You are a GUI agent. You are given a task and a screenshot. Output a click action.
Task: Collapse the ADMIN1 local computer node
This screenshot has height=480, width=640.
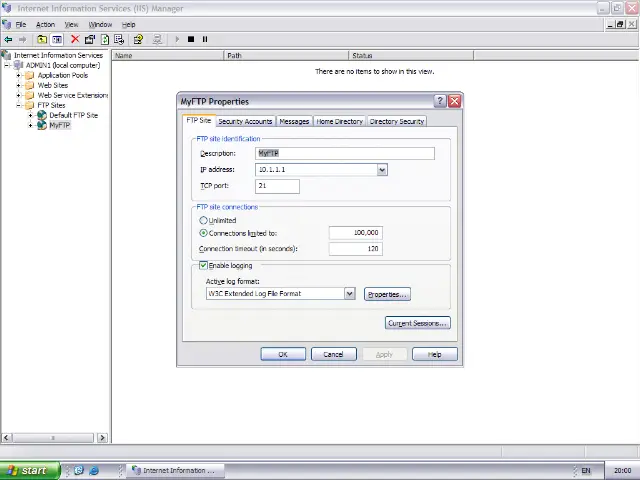[x=7, y=65]
